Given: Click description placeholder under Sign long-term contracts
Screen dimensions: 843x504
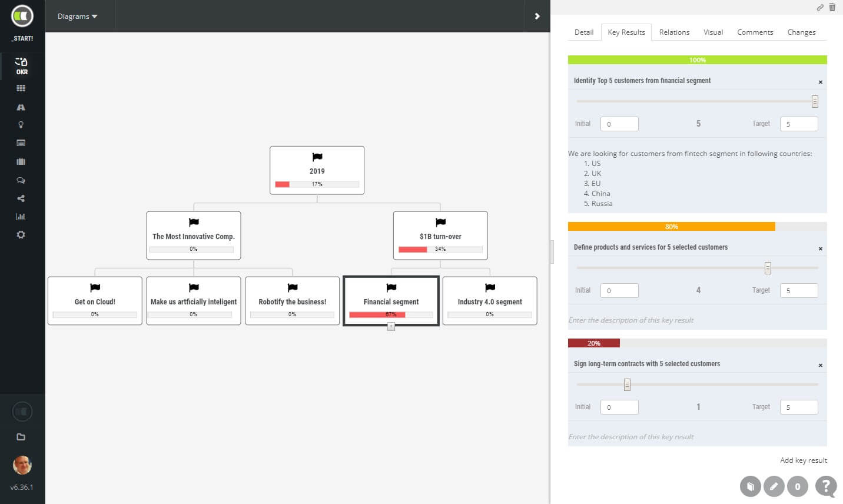Looking at the screenshot, I should tap(631, 437).
